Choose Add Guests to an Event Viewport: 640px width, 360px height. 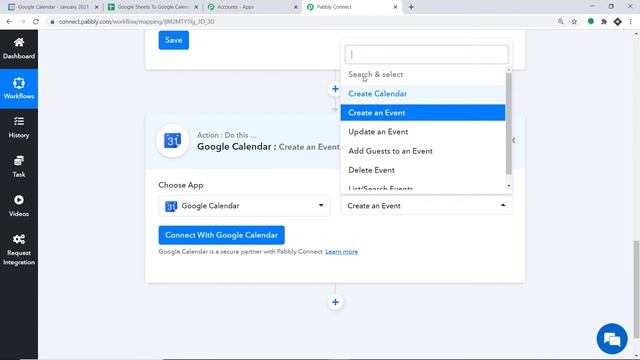tap(422, 151)
